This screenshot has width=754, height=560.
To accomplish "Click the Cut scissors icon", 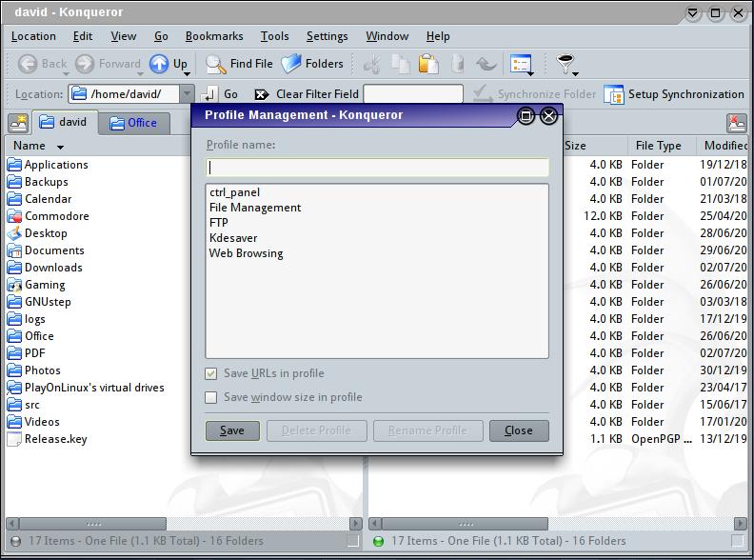I will [x=371, y=64].
